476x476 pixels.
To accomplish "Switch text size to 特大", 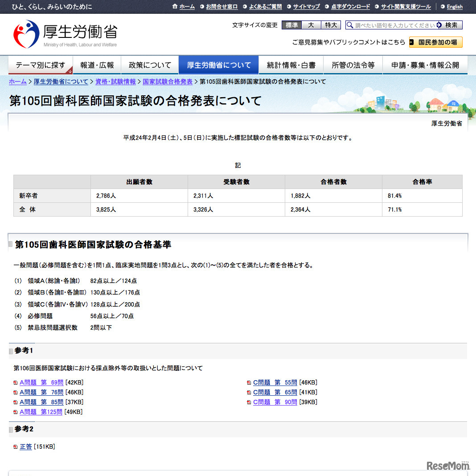I will 331,25.
